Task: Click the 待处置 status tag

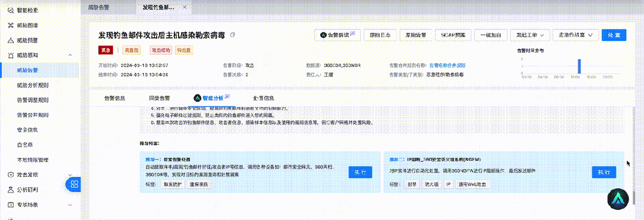Action: (x=183, y=50)
